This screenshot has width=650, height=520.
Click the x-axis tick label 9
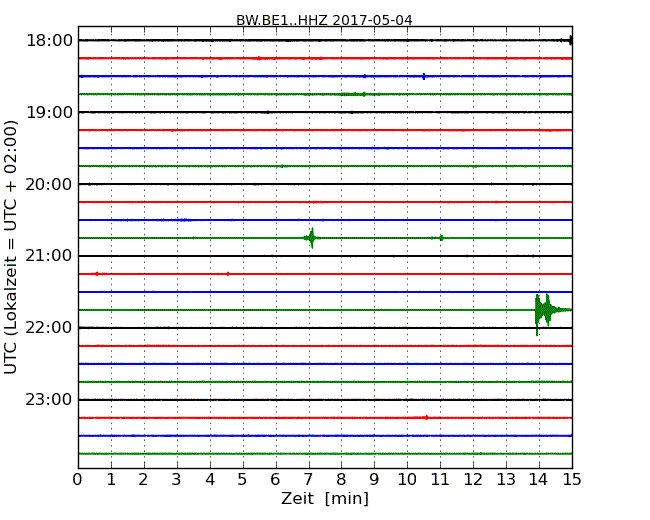[374, 479]
